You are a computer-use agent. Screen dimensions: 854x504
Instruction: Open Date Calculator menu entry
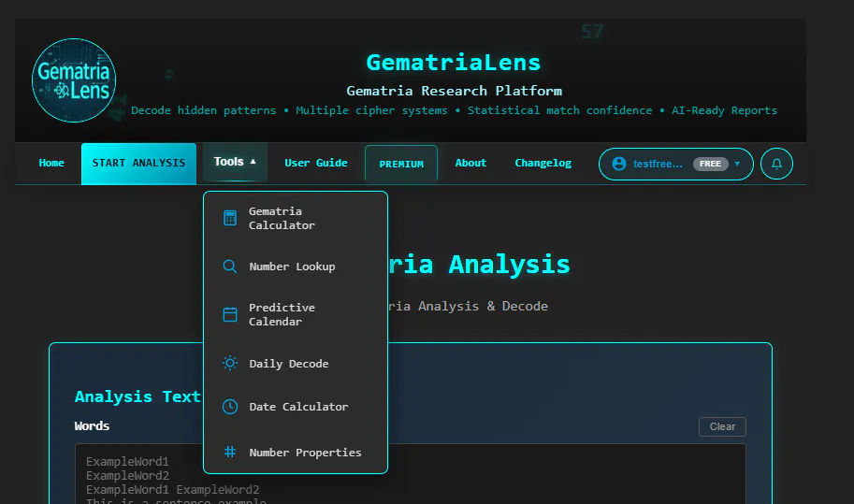tap(296, 407)
